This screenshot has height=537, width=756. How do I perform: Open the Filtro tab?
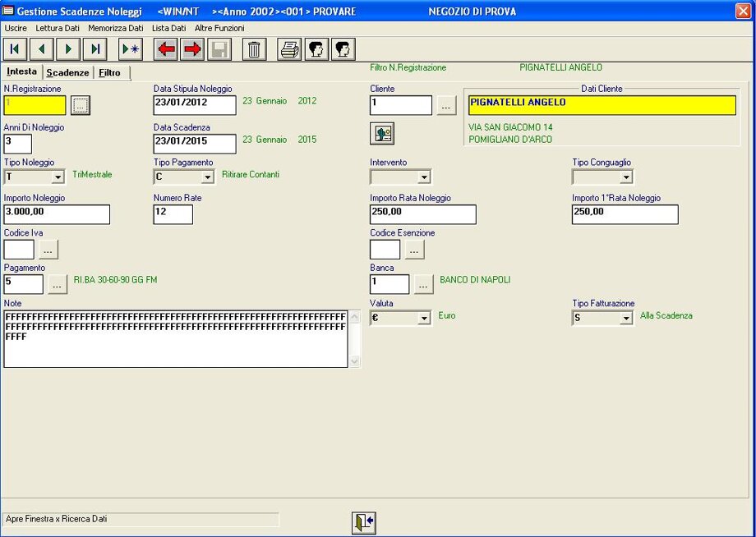coord(109,73)
